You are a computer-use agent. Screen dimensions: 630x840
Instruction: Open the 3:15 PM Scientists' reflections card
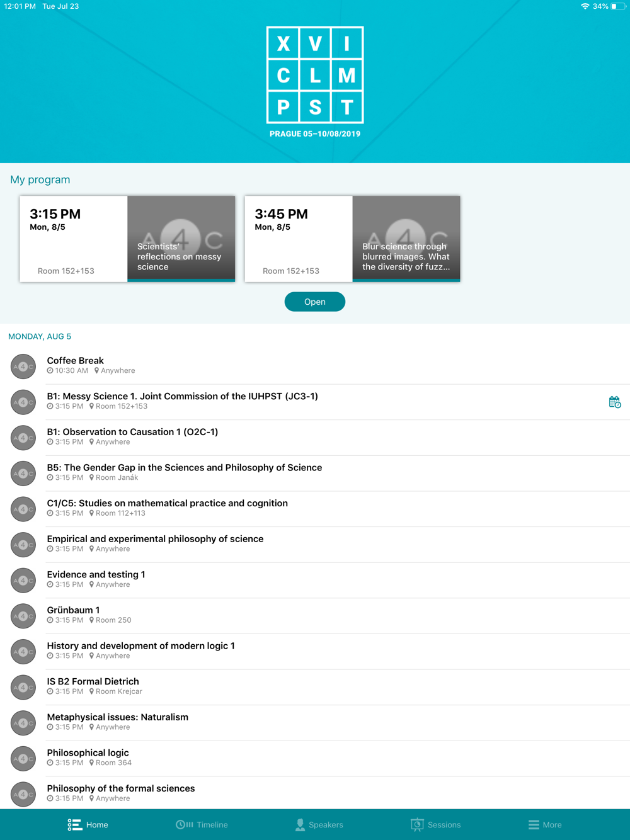127,239
